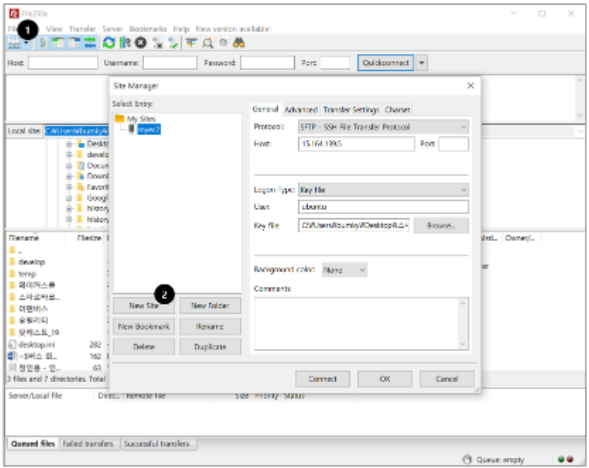Click the quickconnect Port field
The width and height of the screenshot is (589, 468).
(335, 63)
